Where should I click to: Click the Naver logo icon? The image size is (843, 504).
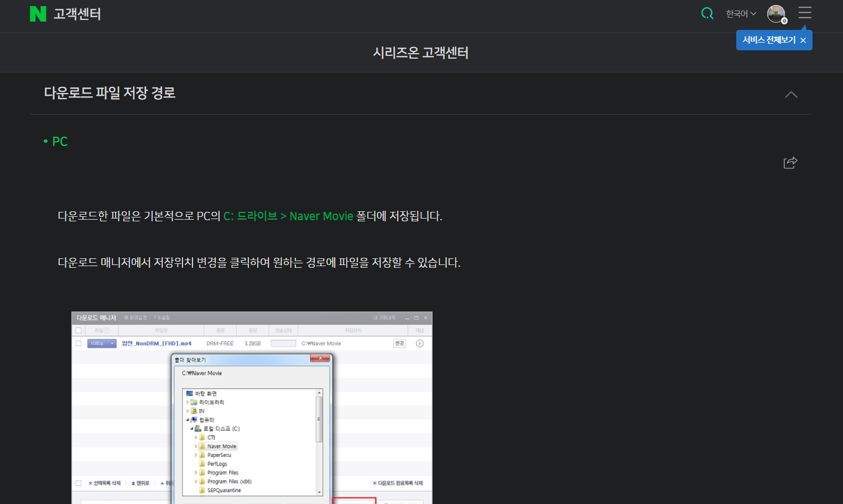(38, 14)
